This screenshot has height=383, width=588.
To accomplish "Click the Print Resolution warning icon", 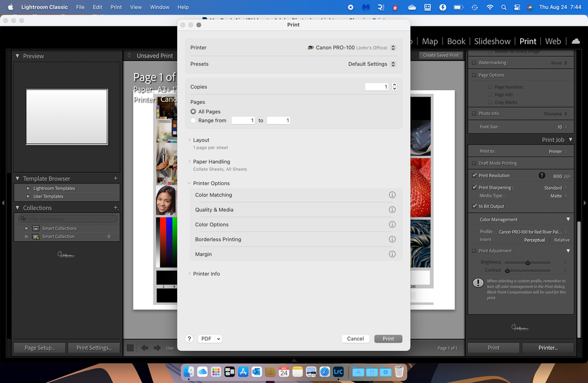I will 542,175.
